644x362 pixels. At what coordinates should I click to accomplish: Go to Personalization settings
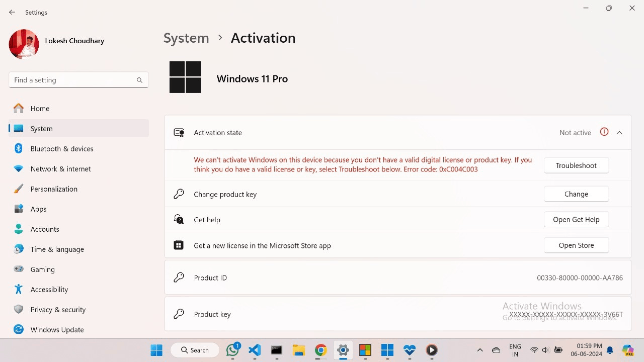coord(78,189)
